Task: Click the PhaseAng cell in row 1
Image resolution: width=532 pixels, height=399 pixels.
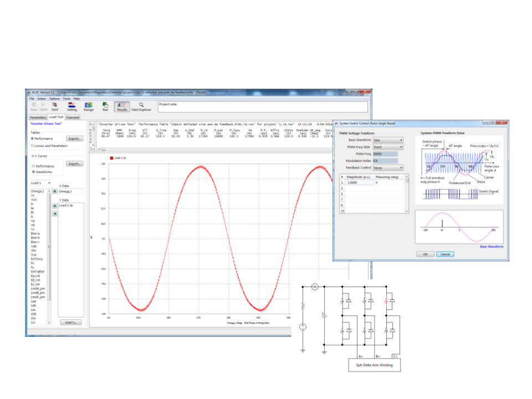Action: (x=390, y=182)
